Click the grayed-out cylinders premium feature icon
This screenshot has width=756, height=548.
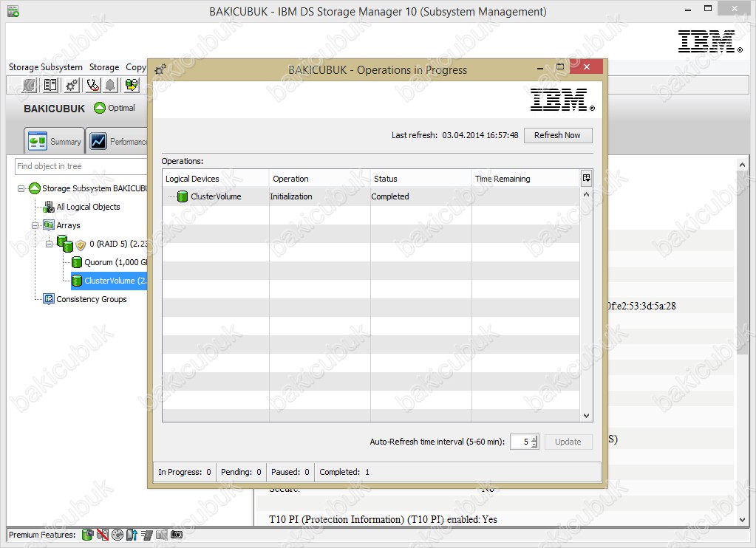click(162, 535)
